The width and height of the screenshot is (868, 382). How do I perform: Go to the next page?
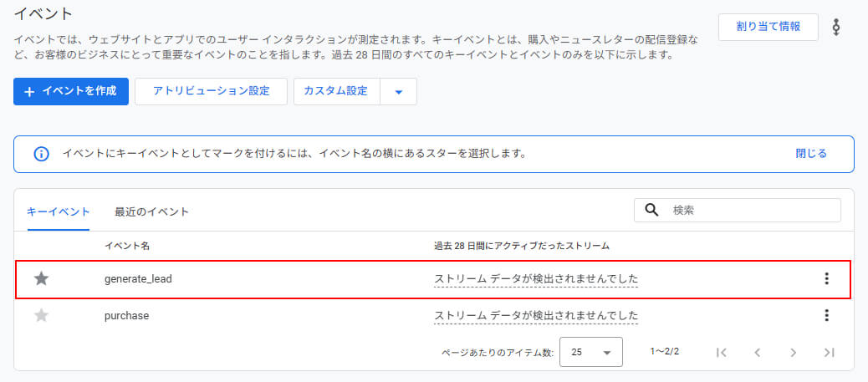[x=793, y=352]
